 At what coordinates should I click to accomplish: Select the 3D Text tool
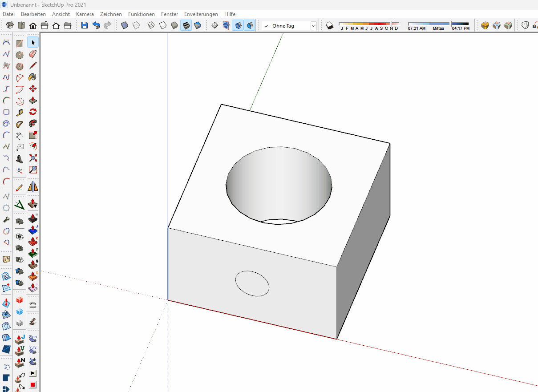click(20, 158)
